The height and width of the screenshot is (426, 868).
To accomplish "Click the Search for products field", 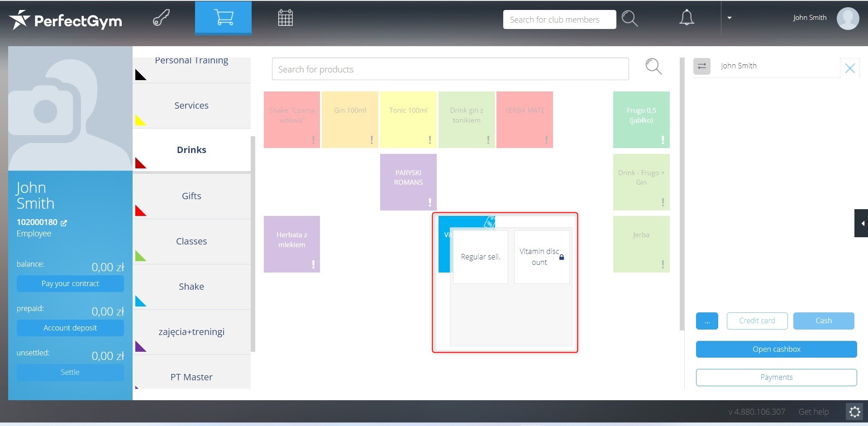I will (x=450, y=69).
